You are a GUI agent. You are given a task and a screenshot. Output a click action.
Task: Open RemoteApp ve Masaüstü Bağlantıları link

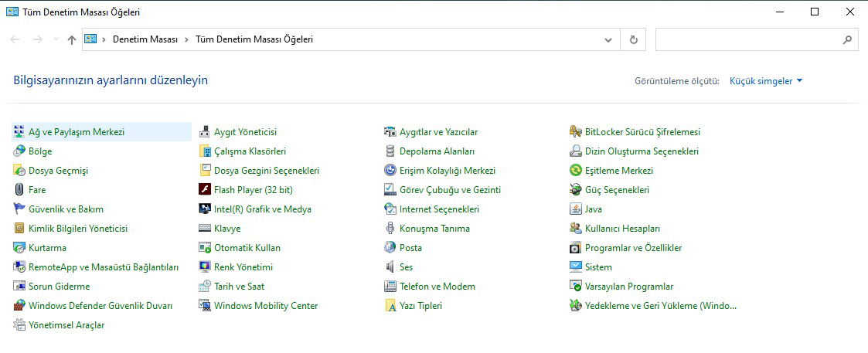pos(104,266)
